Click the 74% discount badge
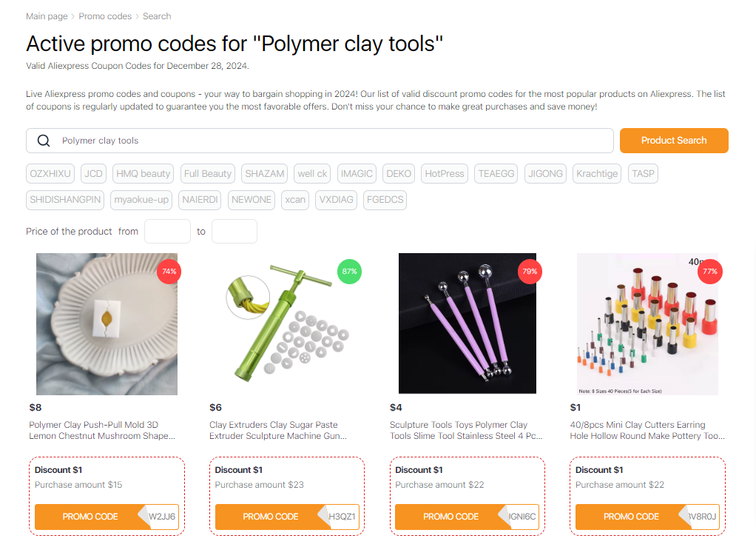This screenshot has width=756, height=544. tap(169, 272)
